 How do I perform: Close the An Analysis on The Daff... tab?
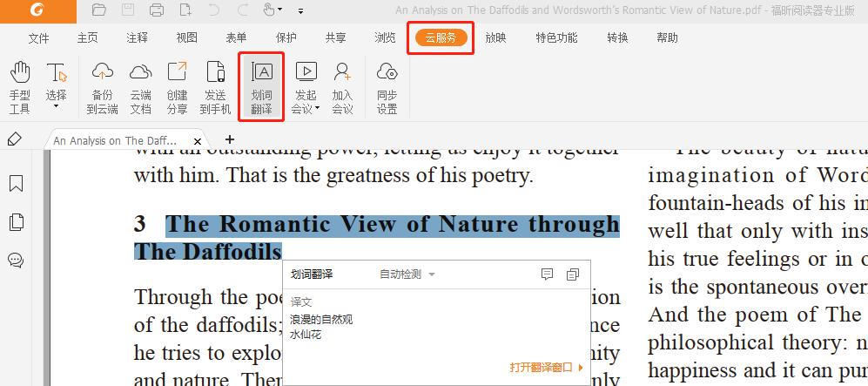coord(198,141)
